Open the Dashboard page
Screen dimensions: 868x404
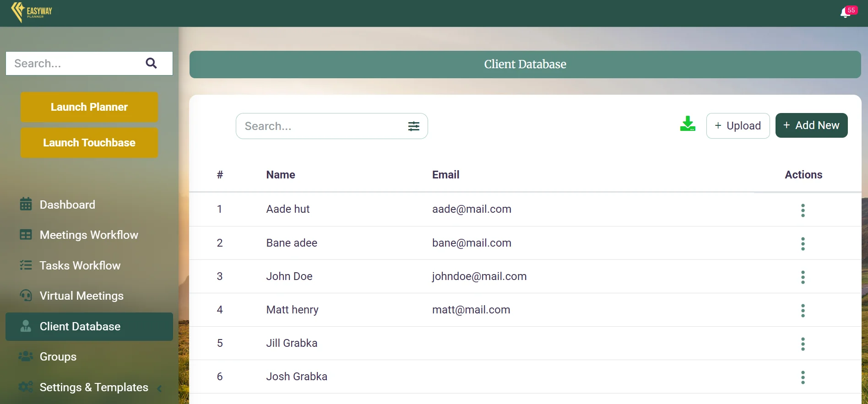coord(67,205)
